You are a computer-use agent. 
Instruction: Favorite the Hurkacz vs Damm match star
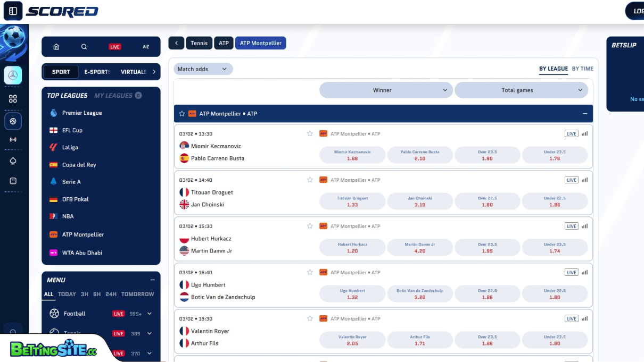[x=310, y=226]
